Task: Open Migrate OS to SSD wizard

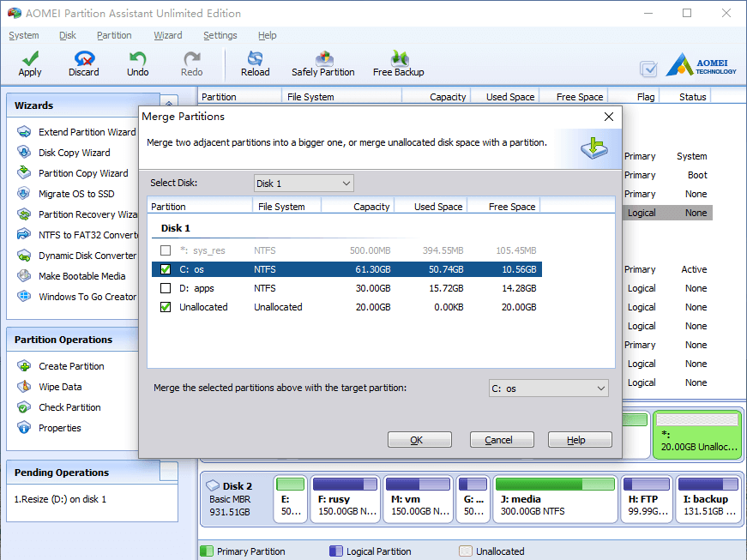Action: 76,194
